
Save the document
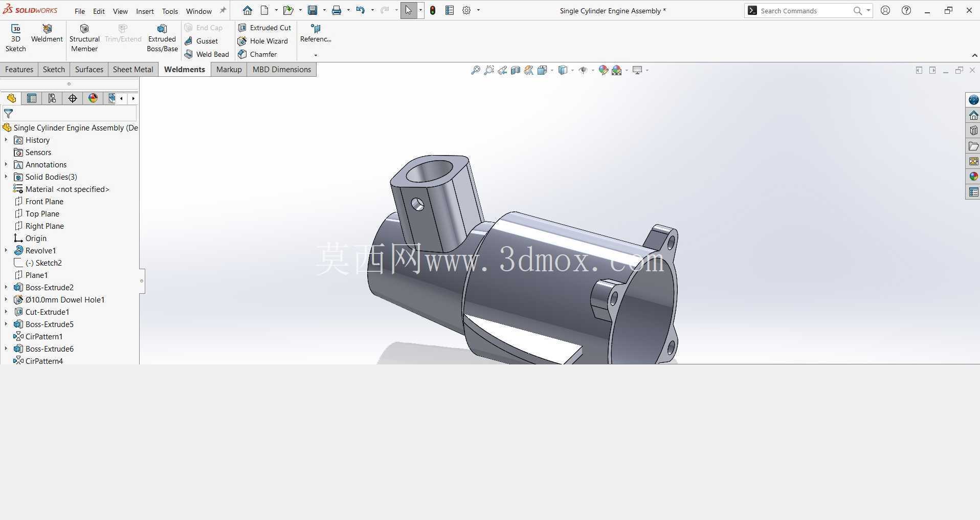[x=313, y=10]
